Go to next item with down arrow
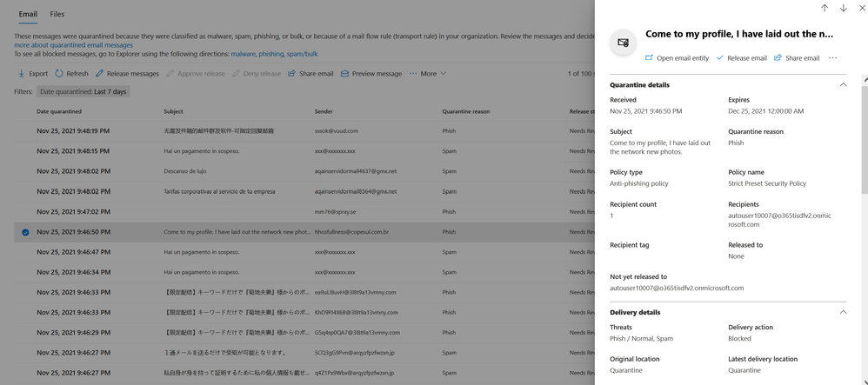 pyautogui.click(x=843, y=9)
